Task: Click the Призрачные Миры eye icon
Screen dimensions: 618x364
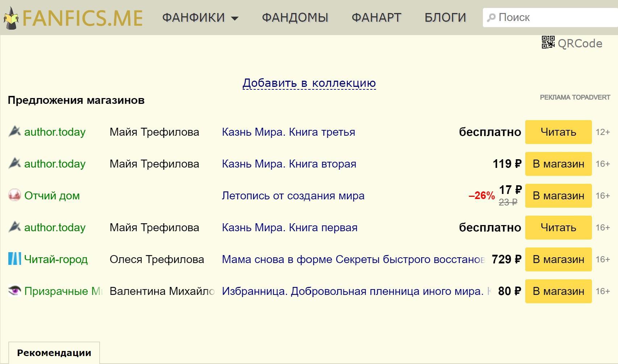Action: [14, 291]
